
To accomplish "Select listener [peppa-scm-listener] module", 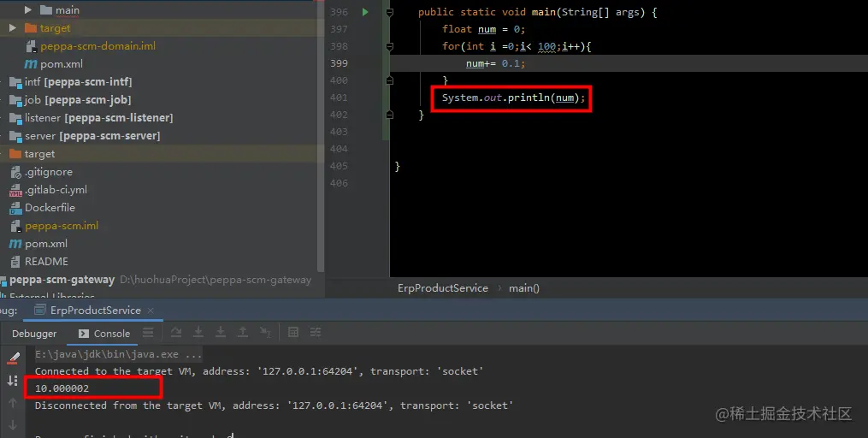I will pyautogui.click(x=98, y=118).
